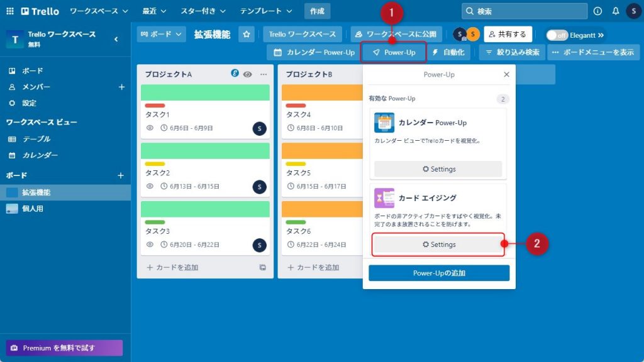
Task: Click the Elegantt badge on プロジェクトA
Action: coord(235,73)
